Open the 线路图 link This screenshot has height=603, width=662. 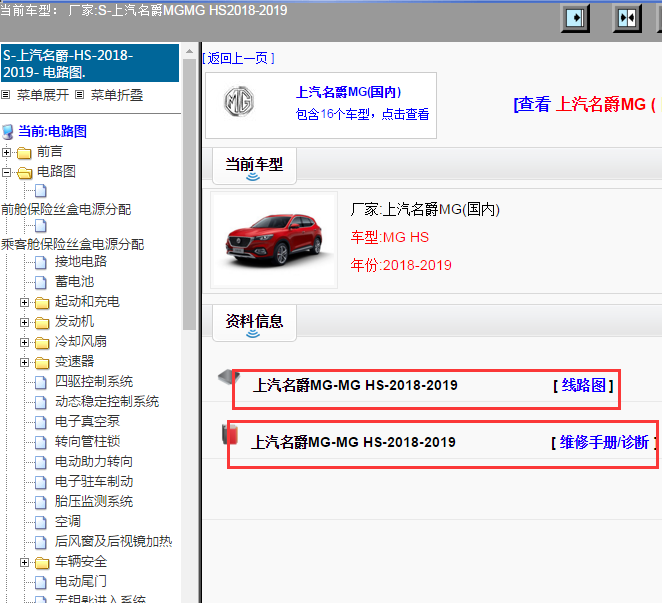click(x=583, y=385)
